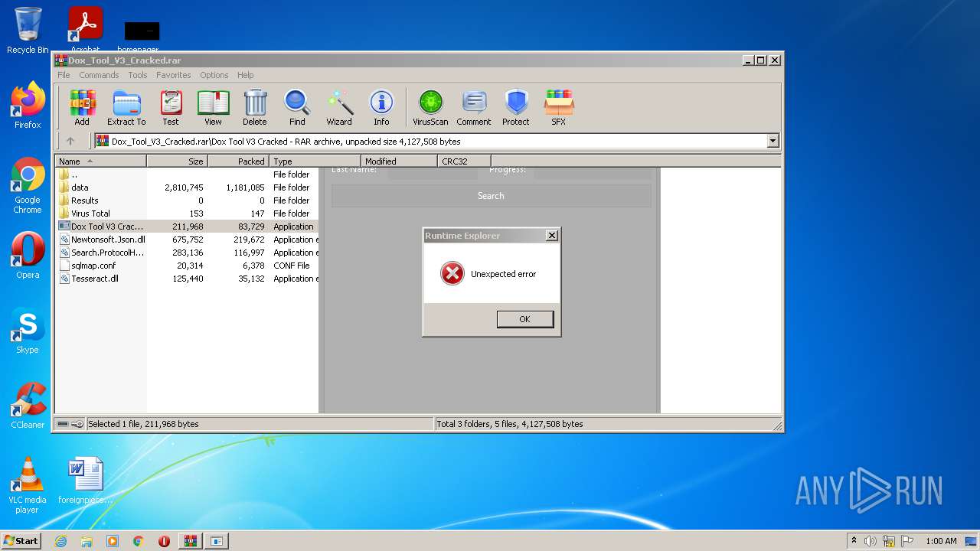Viewport: 980px width, 551px height.
Task: Select the sqlmap.conf file
Action: coord(187,266)
